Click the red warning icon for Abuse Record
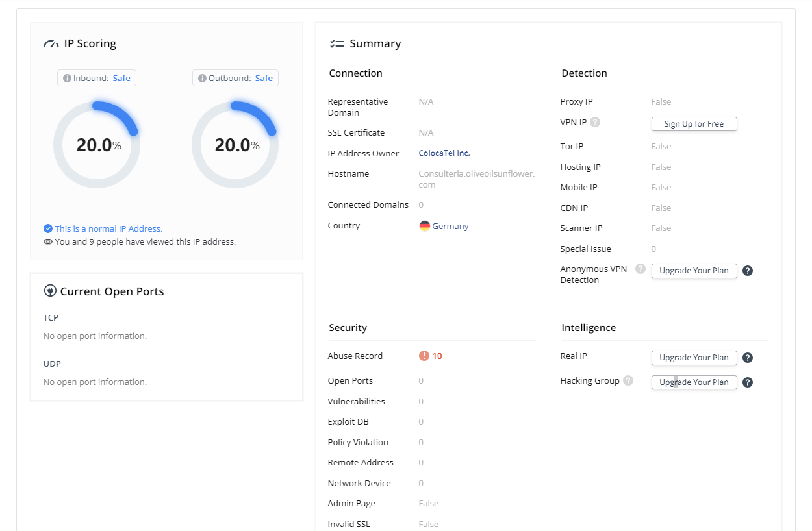812x531 pixels. 424,356
